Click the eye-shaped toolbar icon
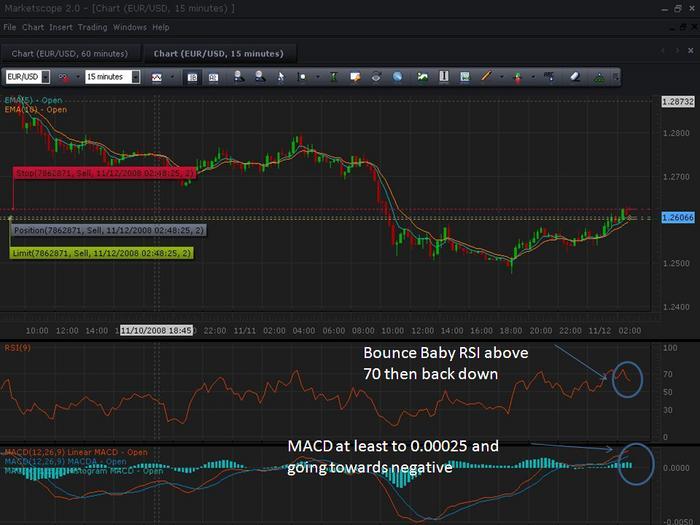 point(376,77)
